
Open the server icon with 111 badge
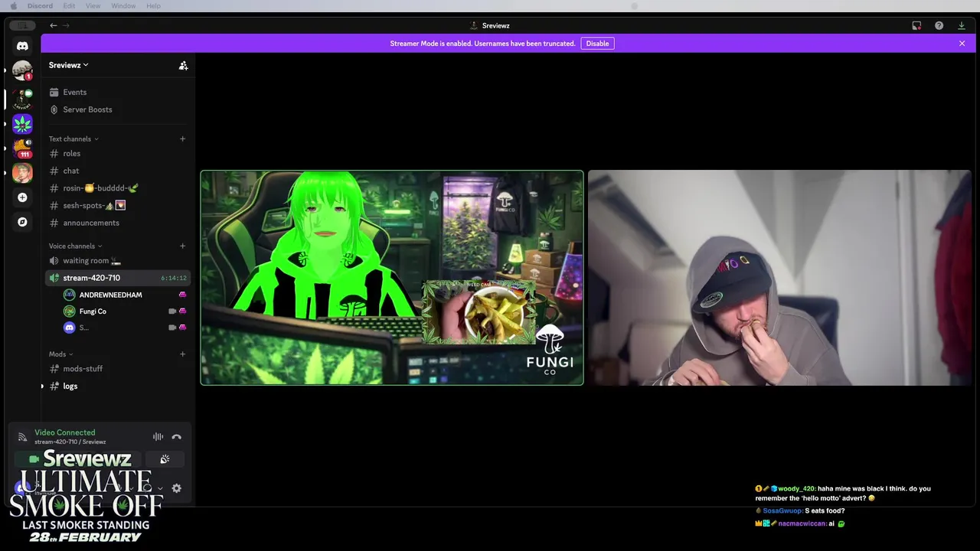[22, 148]
